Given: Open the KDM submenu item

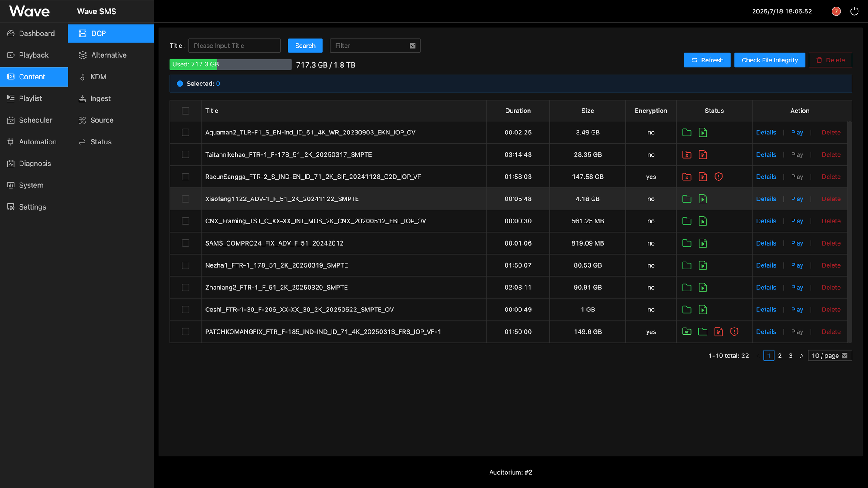Looking at the screenshot, I should [98, 77].
